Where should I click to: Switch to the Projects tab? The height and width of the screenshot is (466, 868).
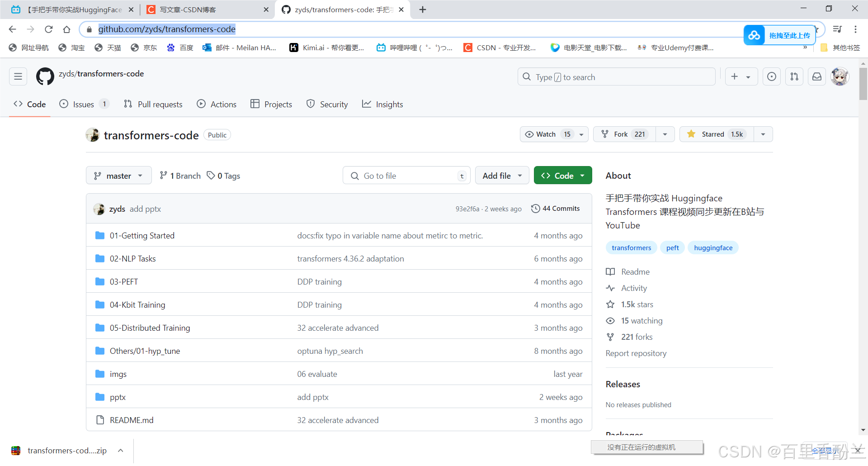(x=271, y=105)
